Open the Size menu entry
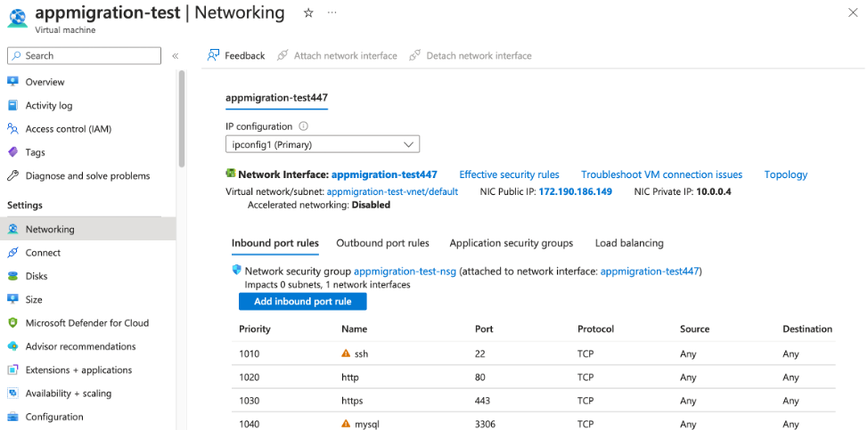 (x=34, y=299)
